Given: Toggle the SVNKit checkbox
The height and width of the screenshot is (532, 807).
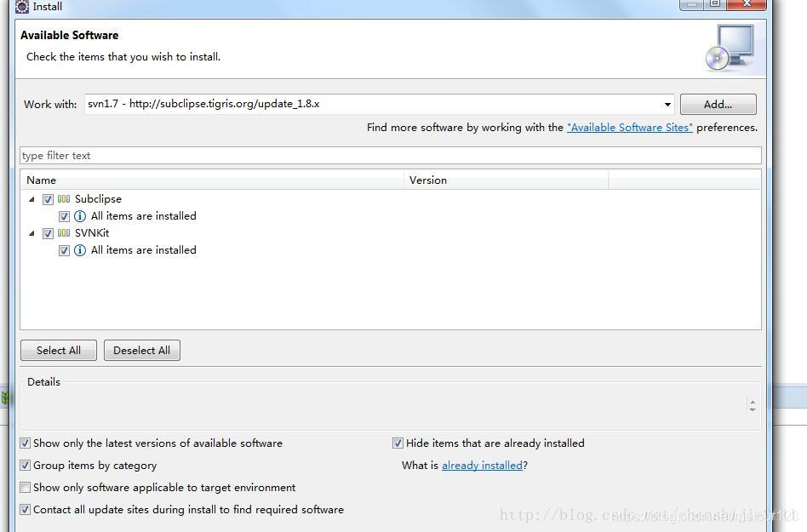Looking at the screenshot, I should (48, 233).
